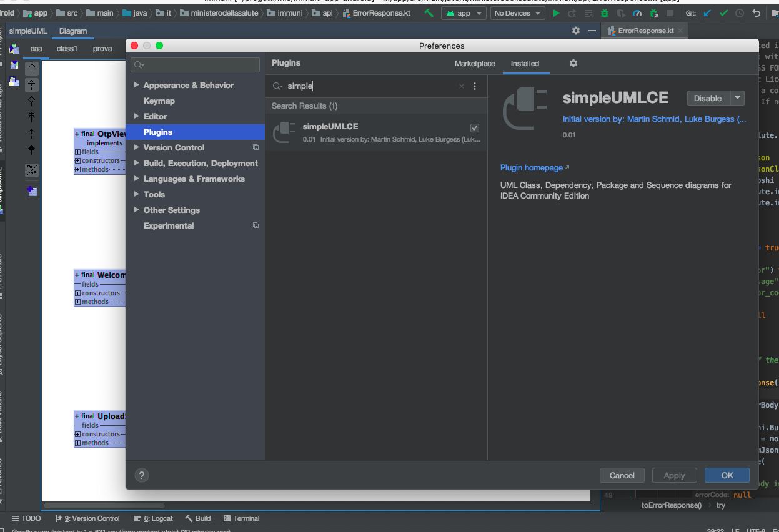Expand the Editor settings section
Screen dimensions: 779x532
[x=137, y=116]
